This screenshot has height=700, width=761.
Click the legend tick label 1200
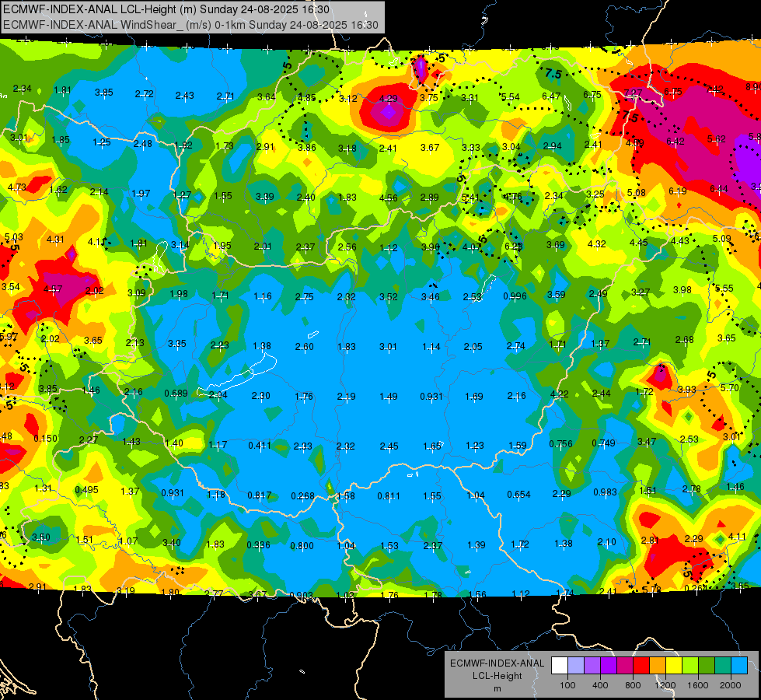click(665, 685)
